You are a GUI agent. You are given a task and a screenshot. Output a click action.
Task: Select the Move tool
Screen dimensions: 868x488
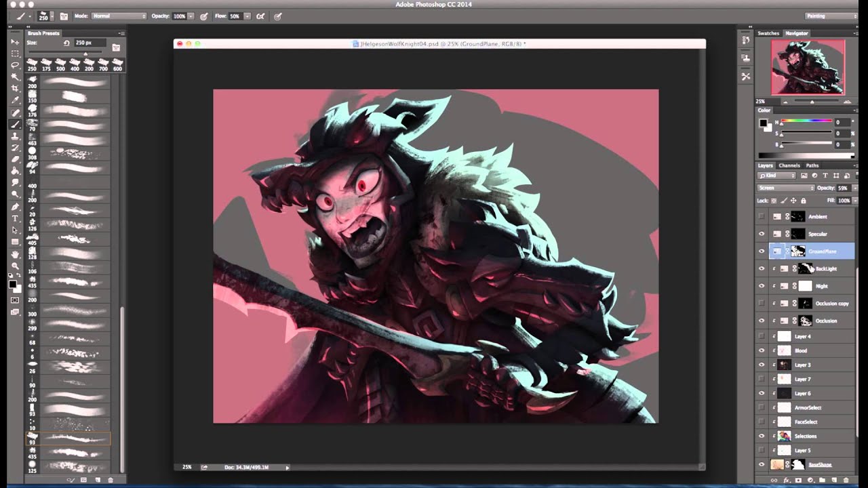coord(15,41)
